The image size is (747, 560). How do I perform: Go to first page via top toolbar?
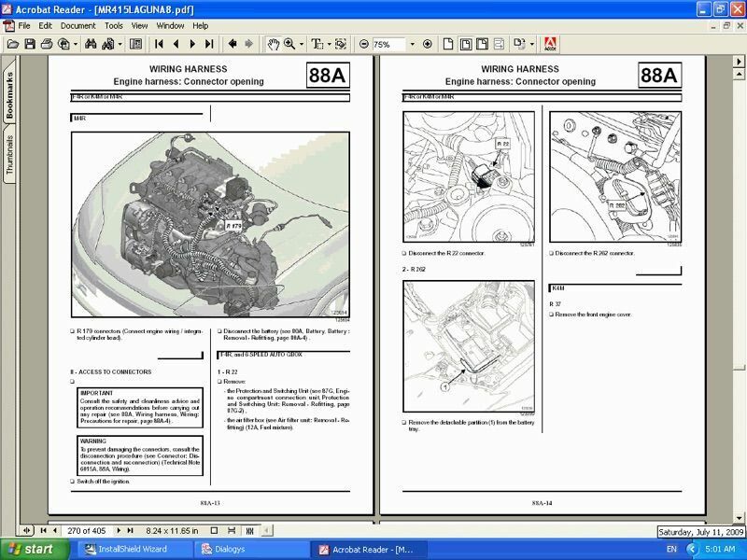pos(159,44)
